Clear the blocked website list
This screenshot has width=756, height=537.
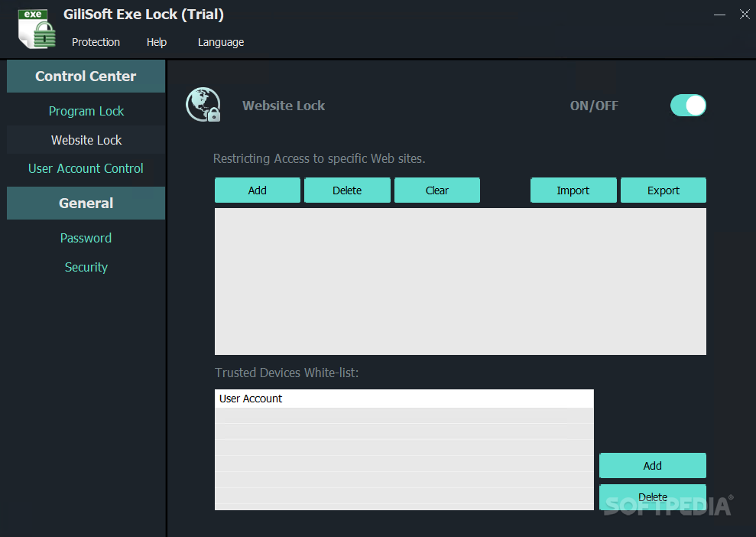point(437,190)
